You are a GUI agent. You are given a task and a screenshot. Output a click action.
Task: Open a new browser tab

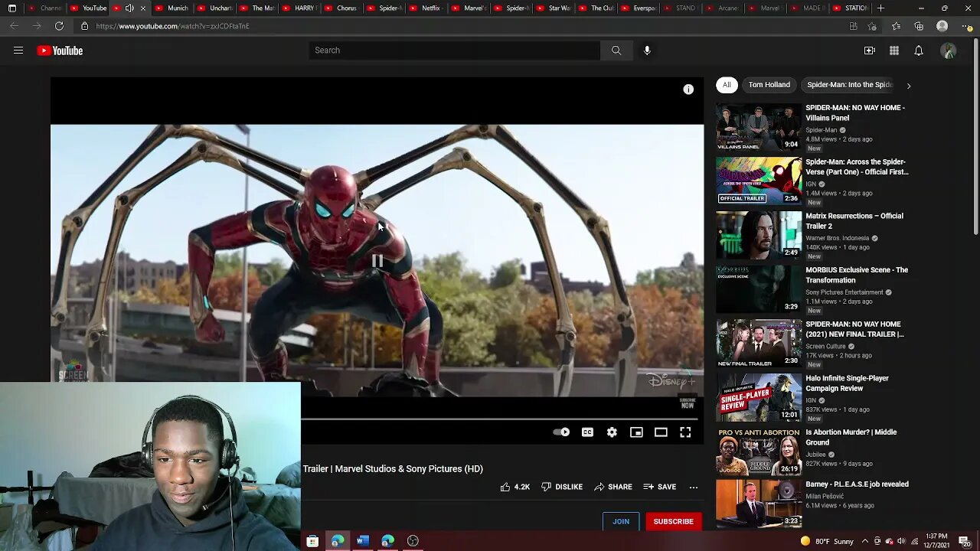[x=880, y=8]
